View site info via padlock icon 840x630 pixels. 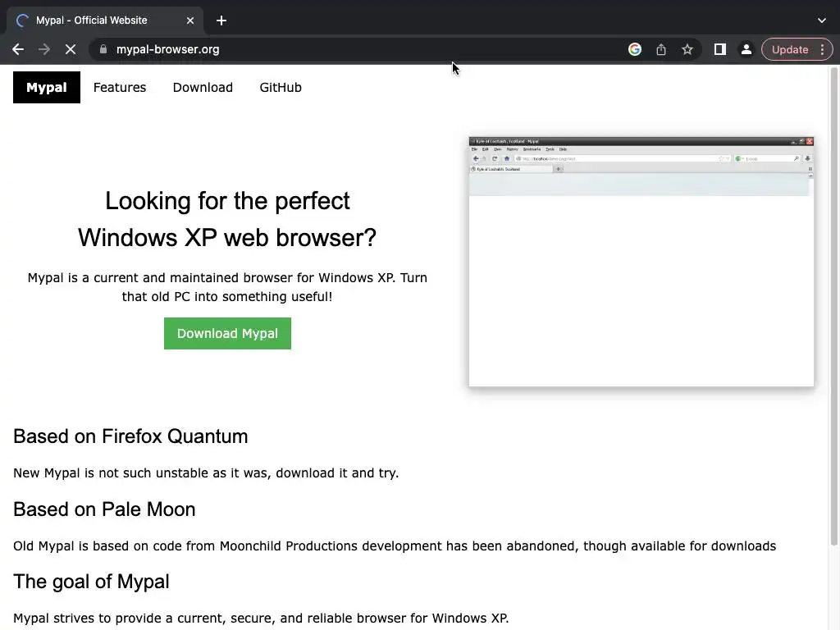[x=103, y=49]
